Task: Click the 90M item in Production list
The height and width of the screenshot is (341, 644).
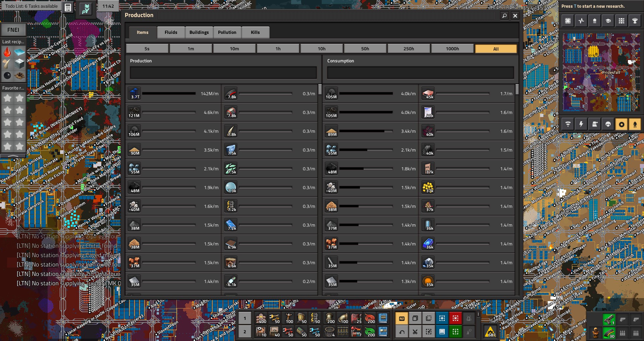Action: 135,150
